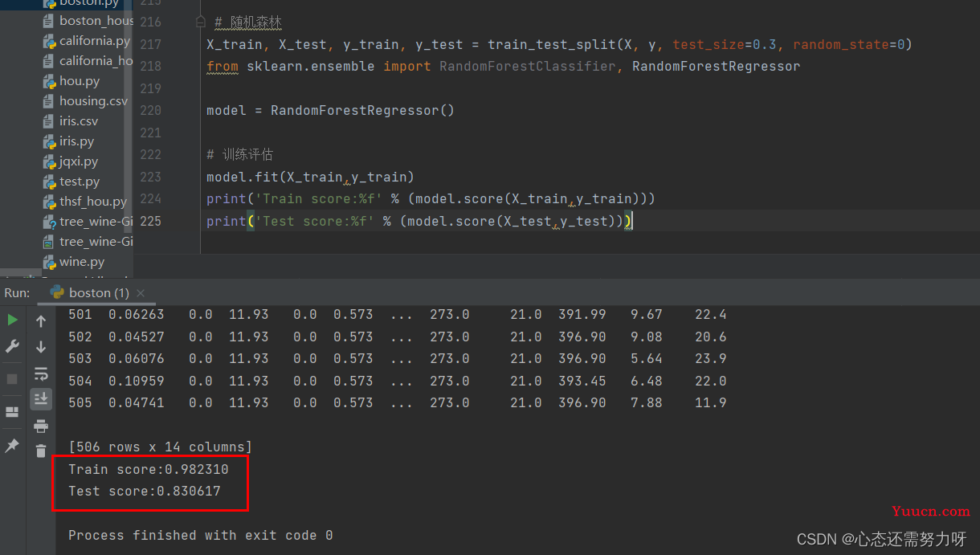Image resolution: width=980 pixels, height=555 pixels.
Task: Click 'Test score:0.830617' console output
Action: (145, 491)
